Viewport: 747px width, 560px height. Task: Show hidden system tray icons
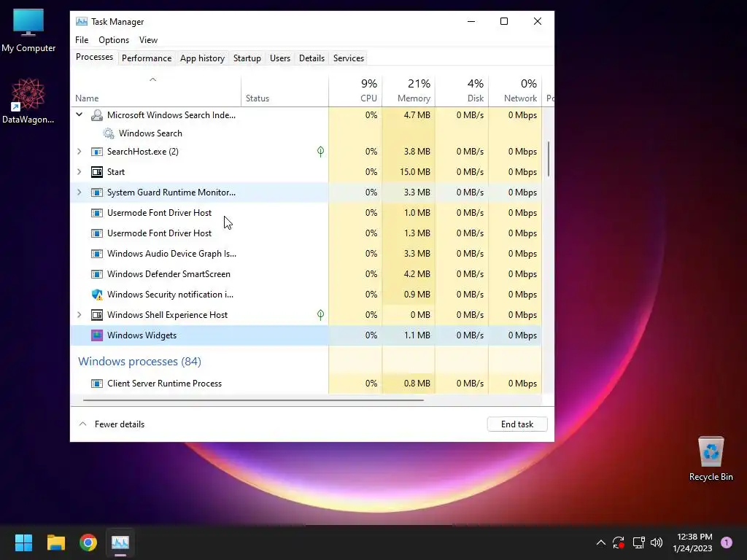(601, 542)
